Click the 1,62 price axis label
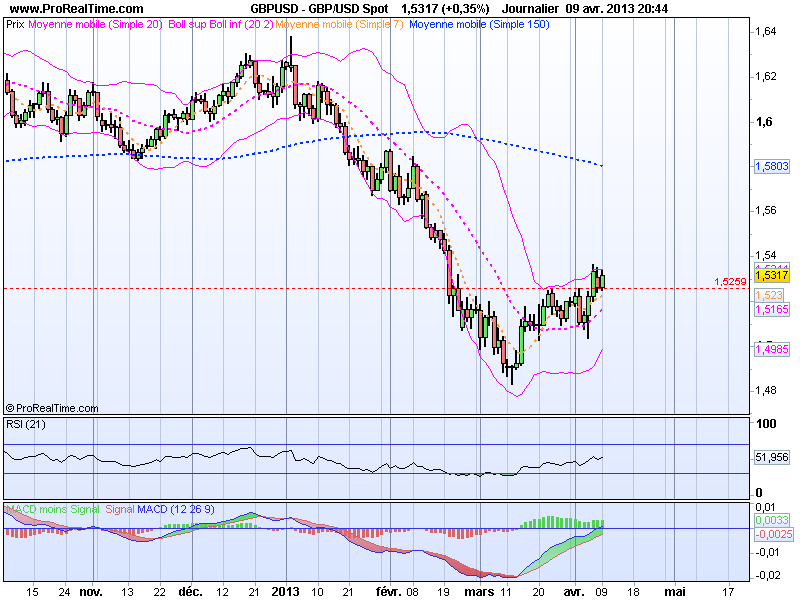This screenshot has width=800, height=600. (x=765, y=77)
